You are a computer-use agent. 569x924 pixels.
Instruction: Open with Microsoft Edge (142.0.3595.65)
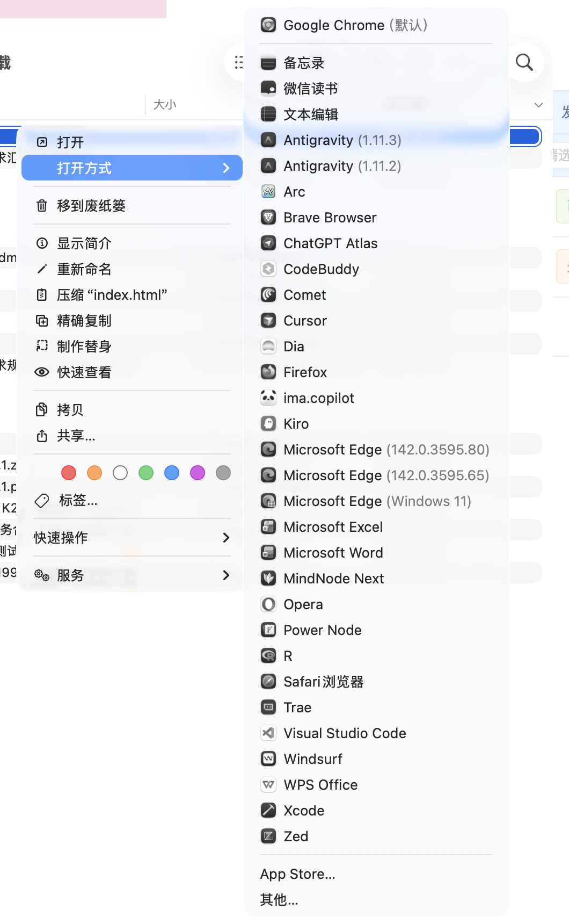pos(376,475)
